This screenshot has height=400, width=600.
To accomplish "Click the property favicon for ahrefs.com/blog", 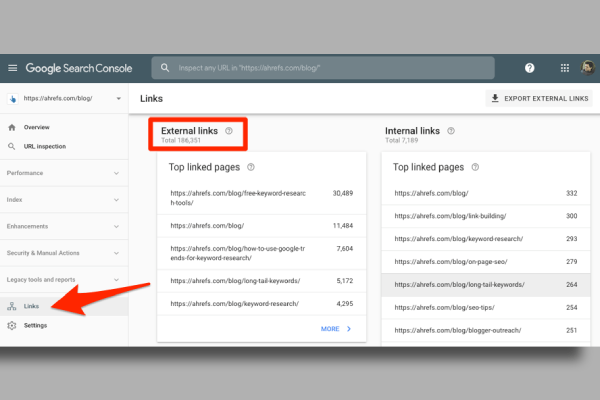I will [x=13, y=99].
